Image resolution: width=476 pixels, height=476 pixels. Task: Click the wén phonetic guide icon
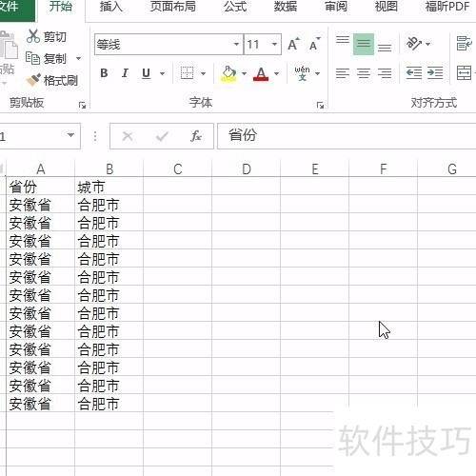pyautogui.click(x=302, y=73)
